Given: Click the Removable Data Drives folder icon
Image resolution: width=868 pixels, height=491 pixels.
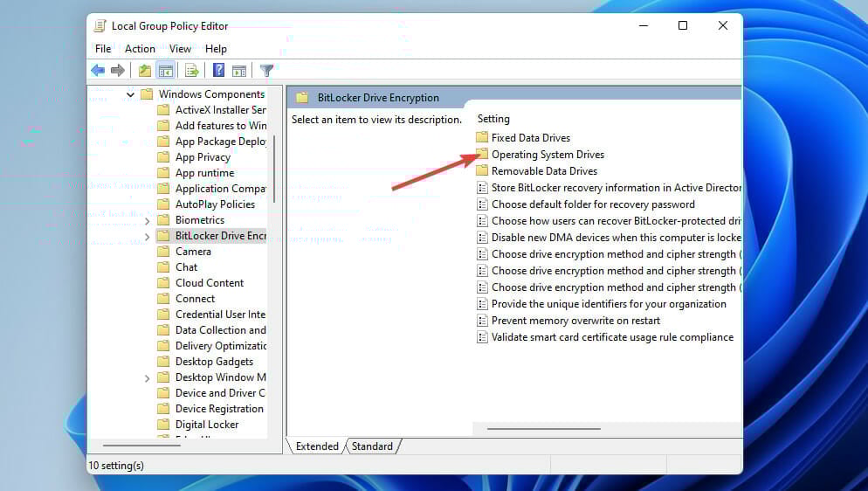Looking at the screenshot, I should click(482, 170).
